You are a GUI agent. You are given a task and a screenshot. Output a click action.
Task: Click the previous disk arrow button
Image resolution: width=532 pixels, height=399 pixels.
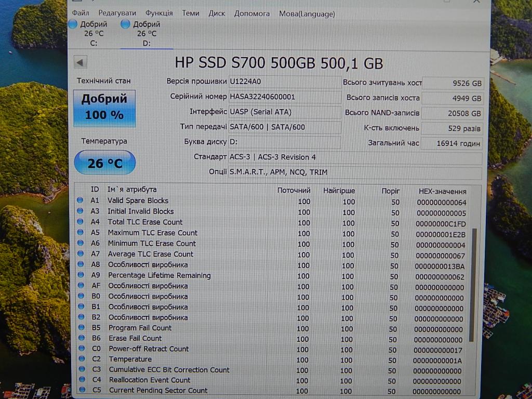pos(80,62)
